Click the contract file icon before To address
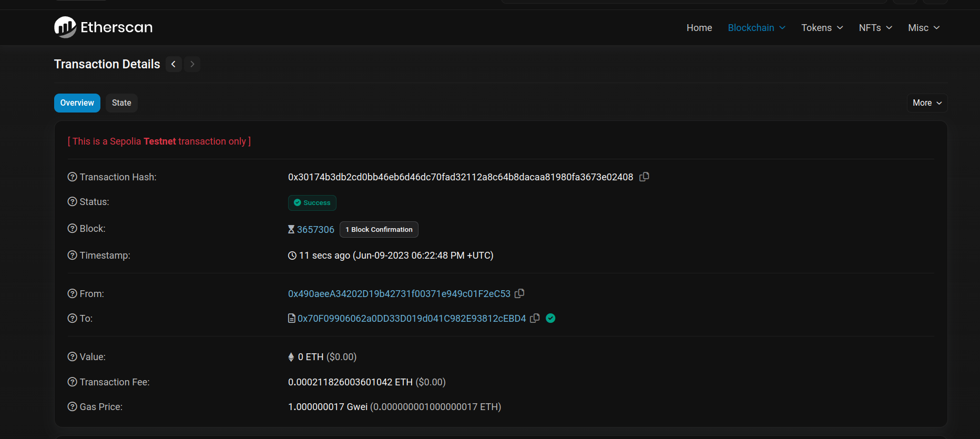This screenshot has width=980, height=439. coord(292,318)
